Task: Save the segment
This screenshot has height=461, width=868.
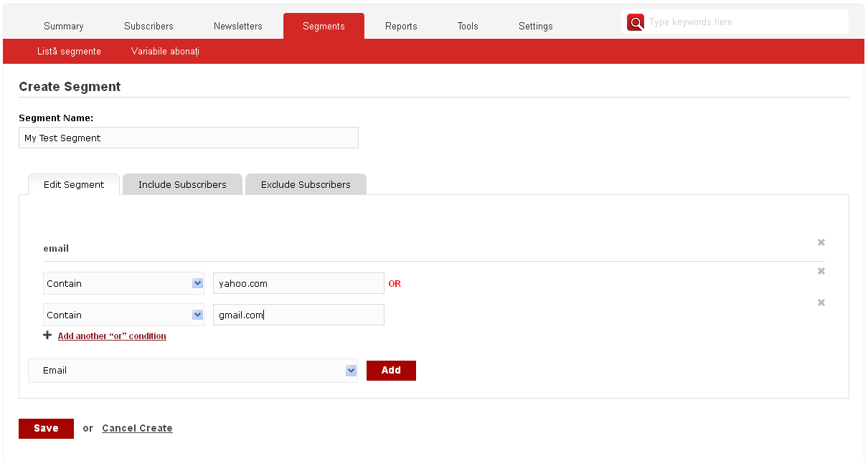Action: pos(46,428)
